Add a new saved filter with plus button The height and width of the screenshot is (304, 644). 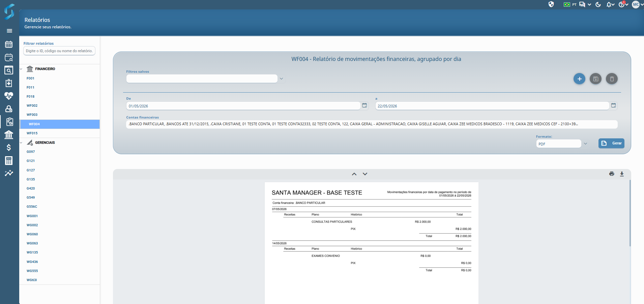[x=579, y=79]
